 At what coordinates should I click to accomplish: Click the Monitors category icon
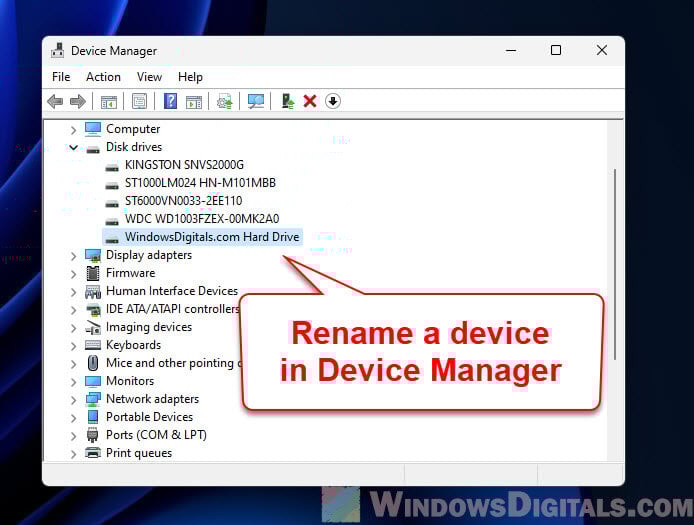pyautogui.click(x=93, y=381)
